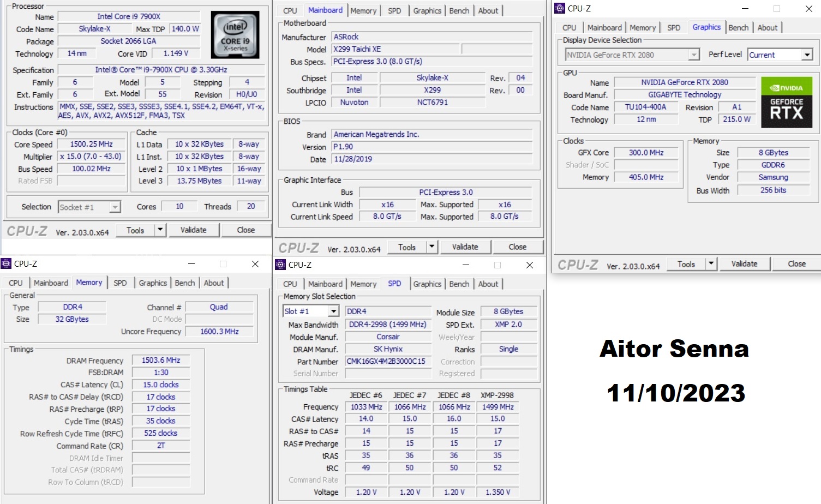Click the Core Speed value 1500.25 MHz
The image size is (821, 504).
point(91,145)
